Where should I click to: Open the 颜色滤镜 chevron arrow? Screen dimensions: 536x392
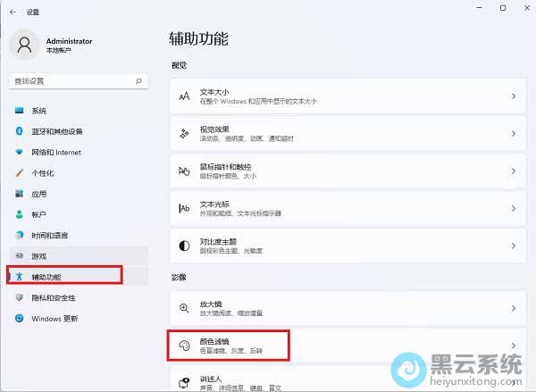513,345
